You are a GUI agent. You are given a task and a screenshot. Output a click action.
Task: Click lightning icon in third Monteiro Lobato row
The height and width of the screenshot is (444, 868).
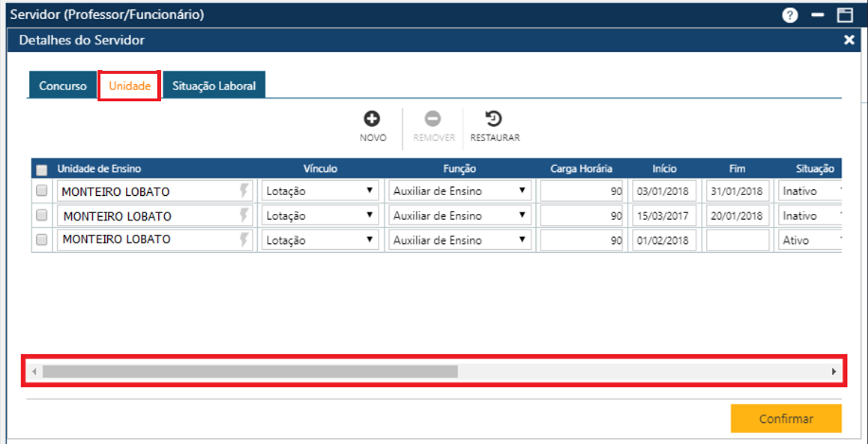click(x=244, y=240)
